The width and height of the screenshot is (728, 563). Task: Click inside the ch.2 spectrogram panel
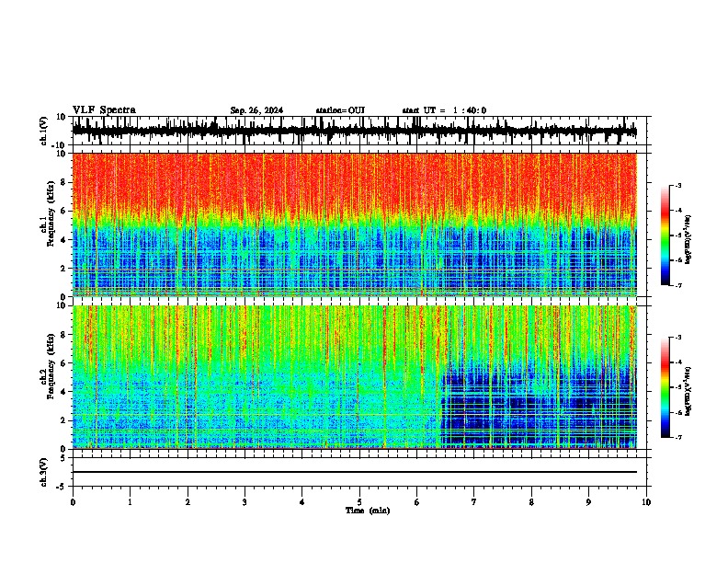tap(355, 377)
